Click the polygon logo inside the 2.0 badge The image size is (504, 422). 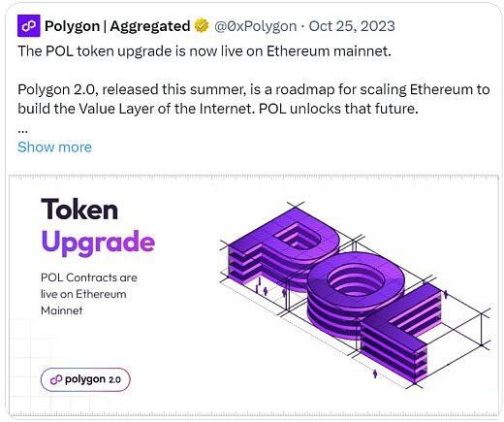(56, 379)
